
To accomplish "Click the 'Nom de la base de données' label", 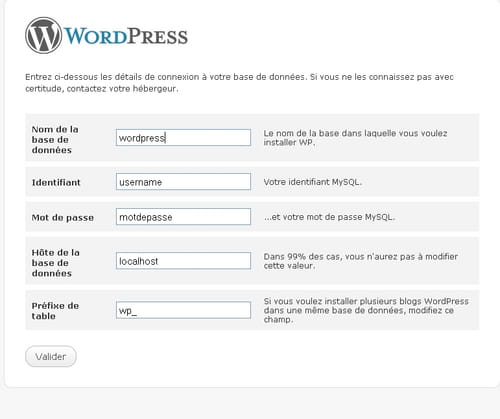I will pyautogui.click(x=55, y=140).
